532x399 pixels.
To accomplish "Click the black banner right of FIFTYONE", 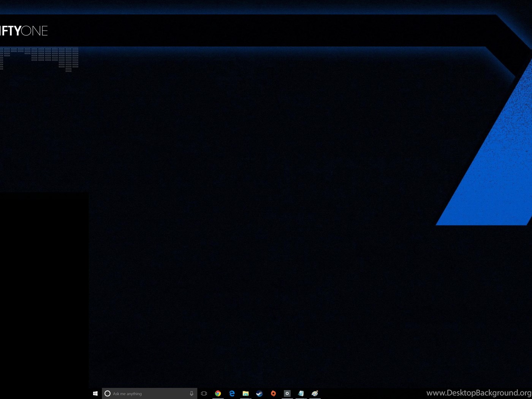I will pos(266,30).
